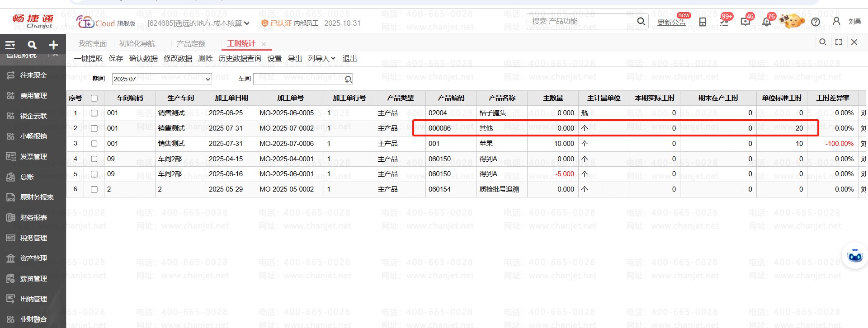868x328 pixels.
Task: Click the notification bell icon
Action: [x=766, y=22]
